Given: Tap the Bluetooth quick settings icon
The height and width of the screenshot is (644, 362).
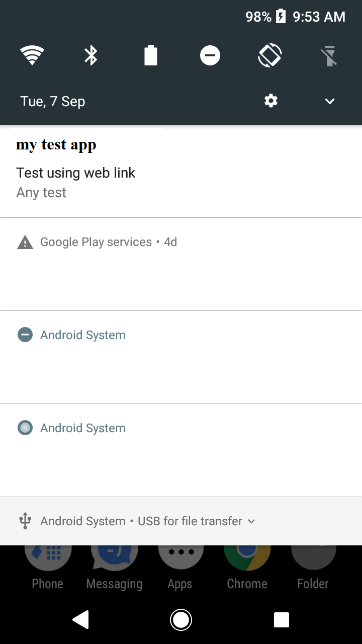Looking at the screenshot, I should coord(91,55).
